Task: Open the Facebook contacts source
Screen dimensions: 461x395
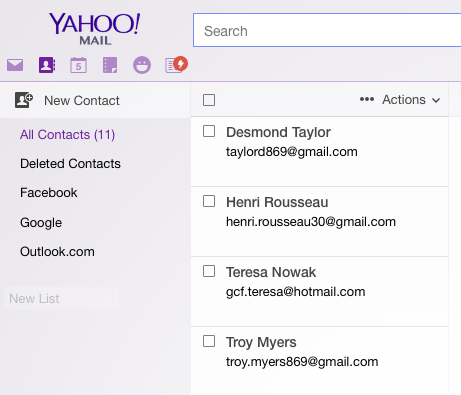Action: coord(49,193)
